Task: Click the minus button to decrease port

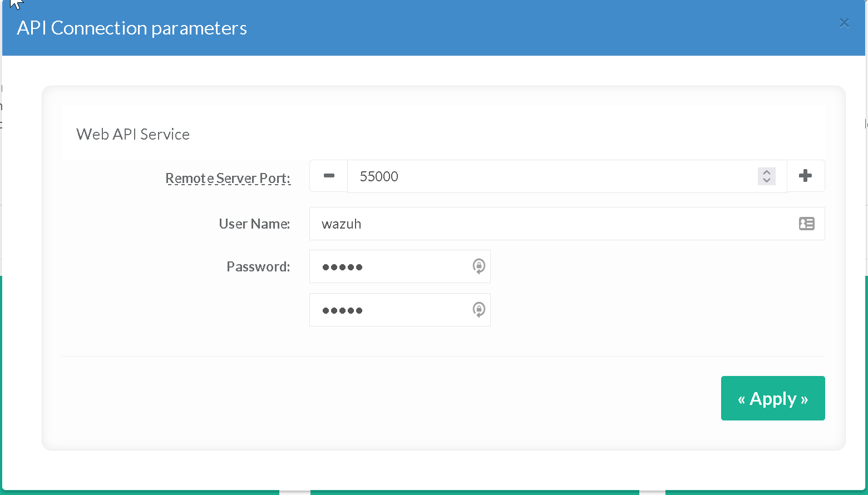Action: click(x=329, y=176)
